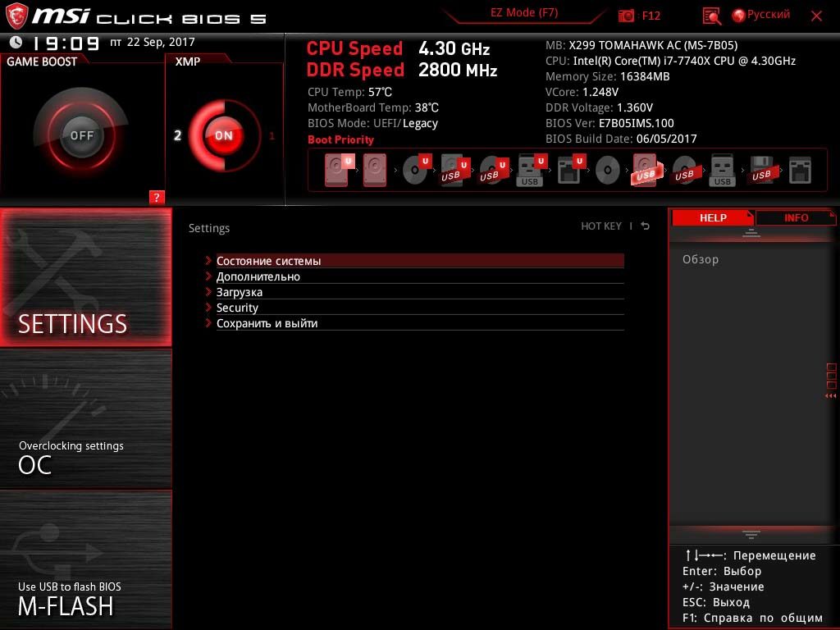Screen dimensions: 840x630
Task: Click the MB X299 TOMAHAWK AC text
Action: [x=641, y=46]
